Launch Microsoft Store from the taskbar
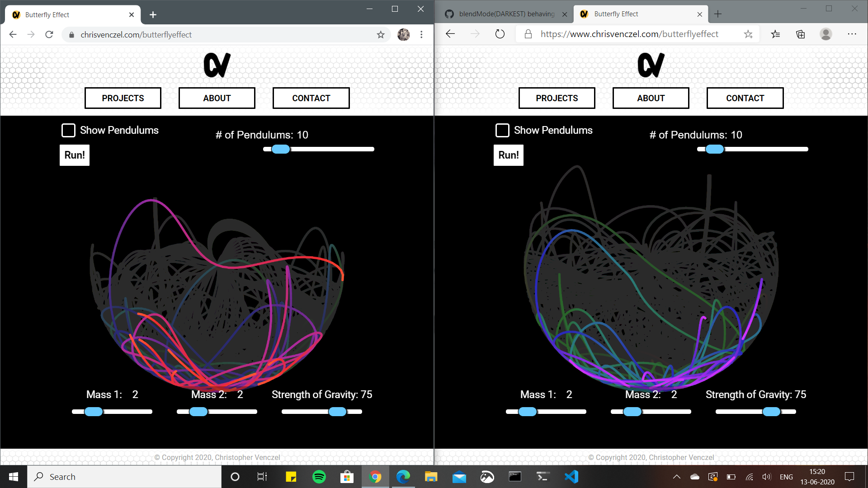Image resolution: width=868 pixels, height=488 pixels. [x=346, y=476]
